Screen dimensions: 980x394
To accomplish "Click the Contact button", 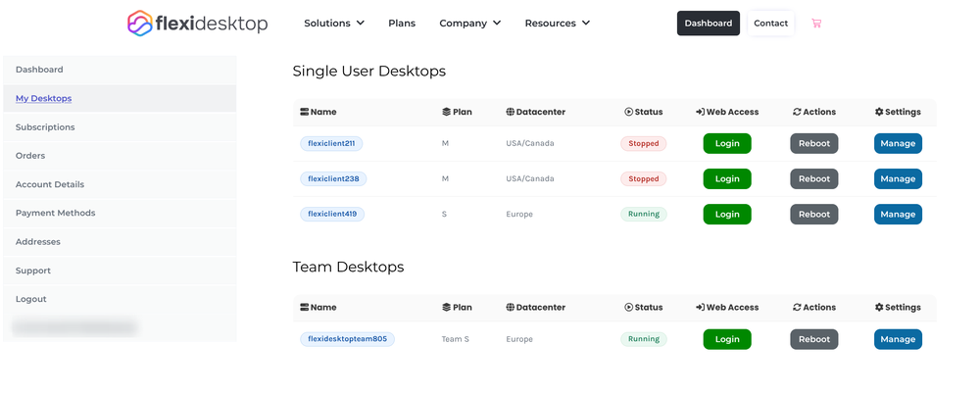I will [770, 24].
